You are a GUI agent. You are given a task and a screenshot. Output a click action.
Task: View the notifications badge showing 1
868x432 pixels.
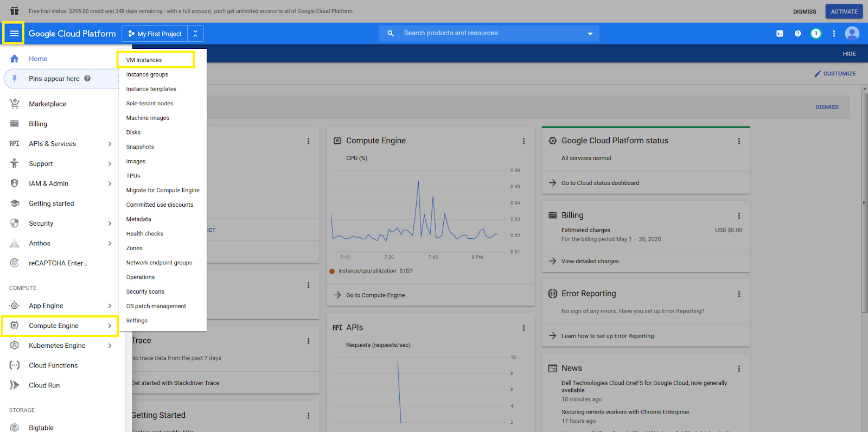pos(816,34)
